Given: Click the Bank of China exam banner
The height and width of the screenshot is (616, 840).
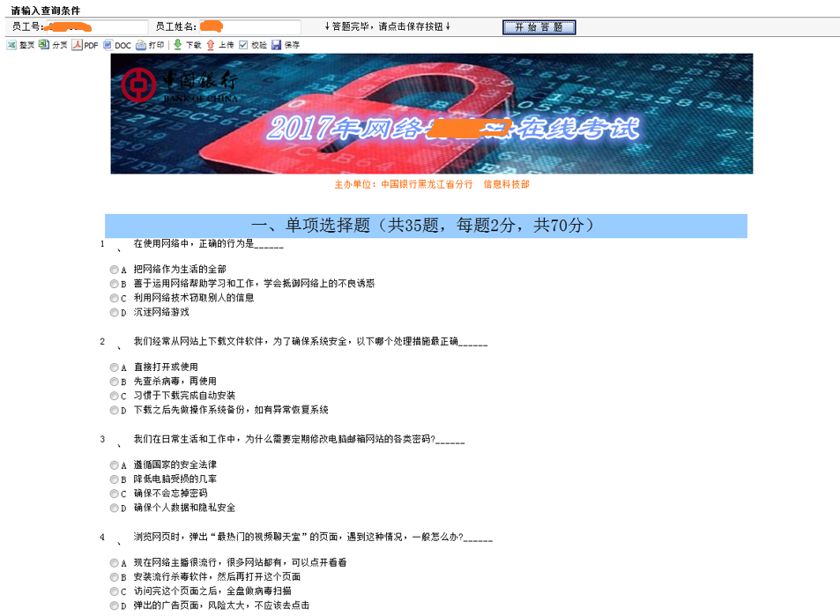Looking at the screenshot, I should 431,114.
